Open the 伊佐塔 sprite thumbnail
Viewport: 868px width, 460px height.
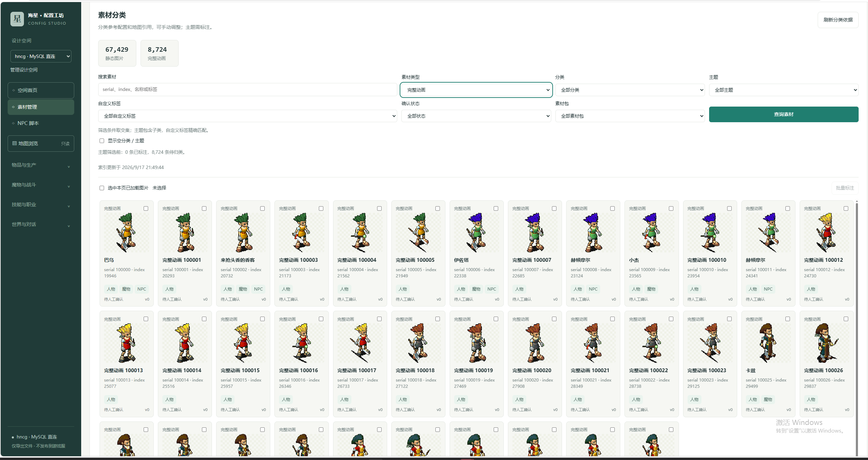(476, 233)
